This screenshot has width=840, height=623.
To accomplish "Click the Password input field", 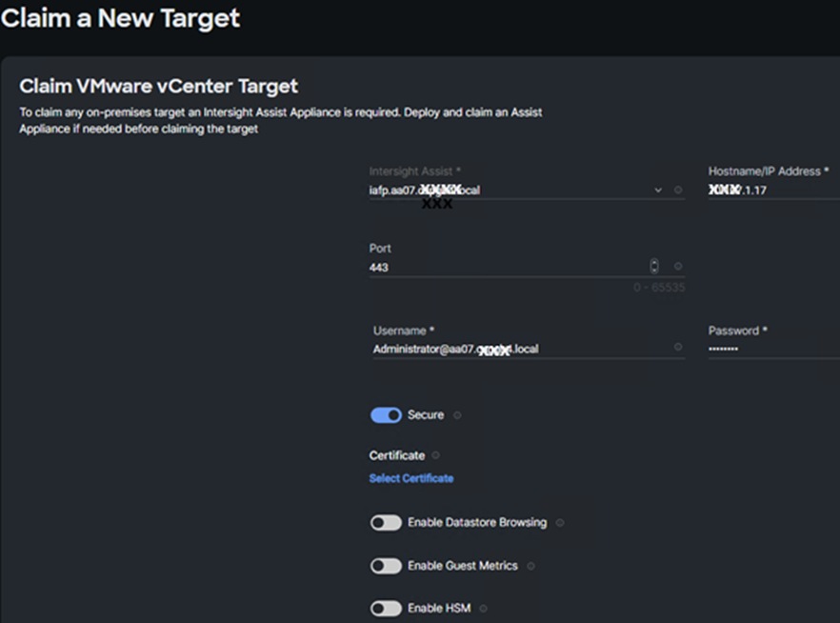I will (x=771, y=349).
